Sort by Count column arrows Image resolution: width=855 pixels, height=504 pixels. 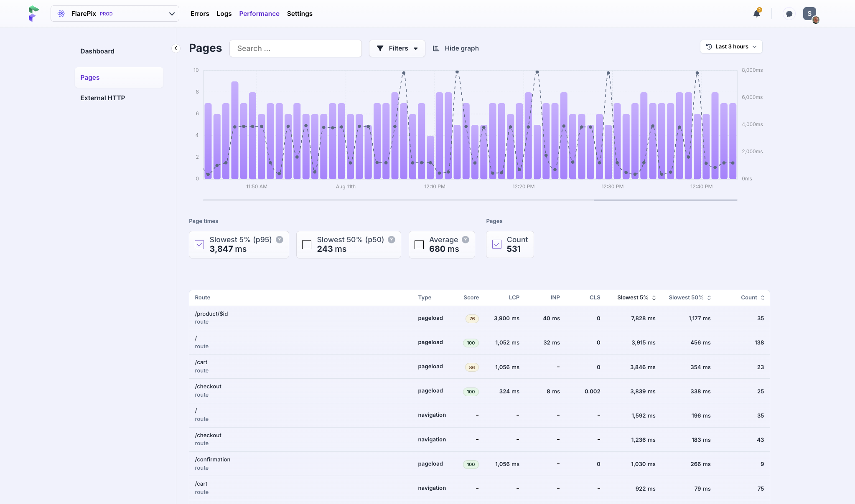tap(763, 298)
